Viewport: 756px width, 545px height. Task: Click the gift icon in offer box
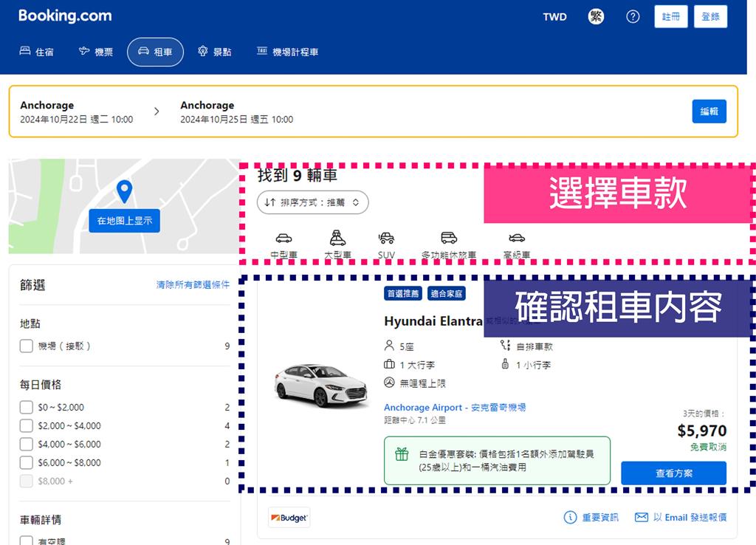click(402, 454)
